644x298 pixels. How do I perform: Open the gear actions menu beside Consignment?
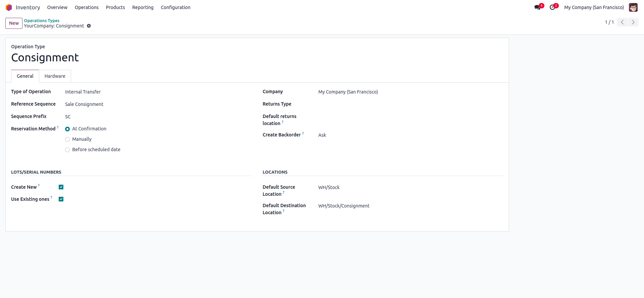pyautogui.click(x=89, y=26)
